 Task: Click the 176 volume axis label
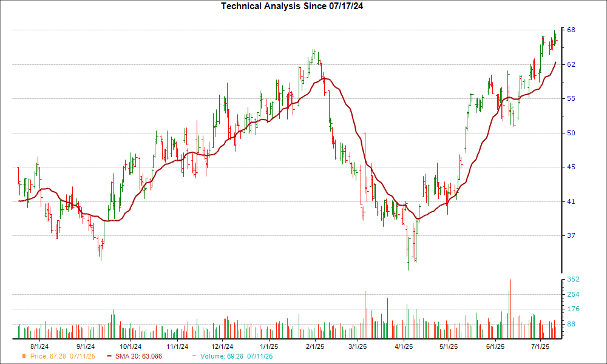[x=573, y=309]
